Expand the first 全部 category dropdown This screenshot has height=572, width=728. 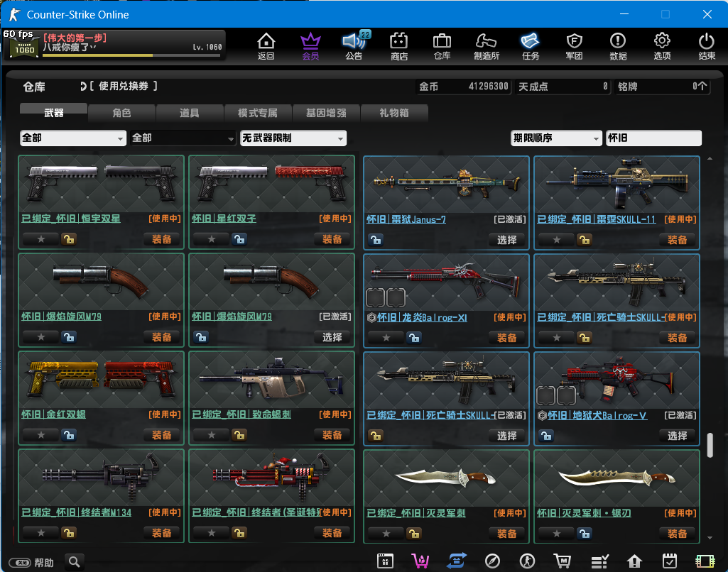pos(73,138)
